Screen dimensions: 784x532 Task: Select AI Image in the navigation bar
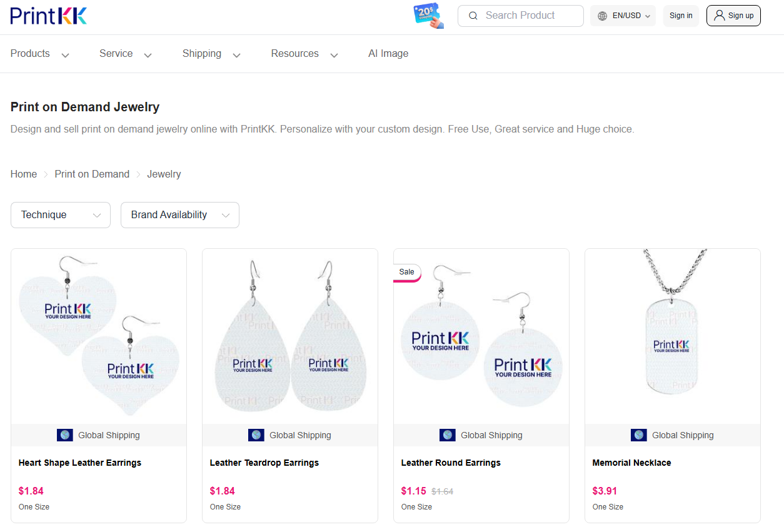point(388,54)
